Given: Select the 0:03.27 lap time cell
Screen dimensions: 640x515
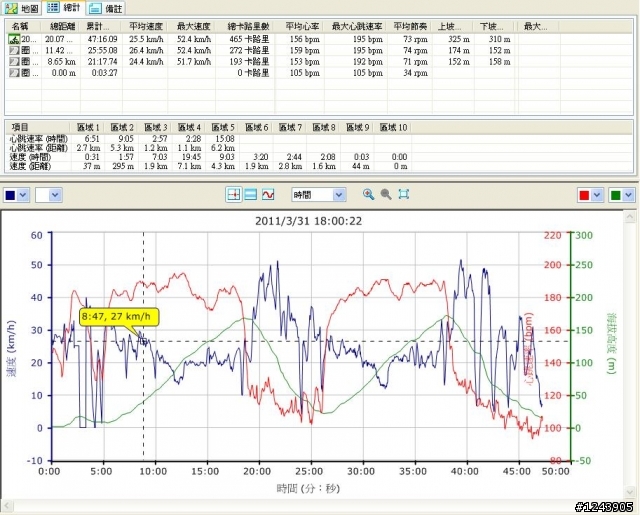Looking at the screenshot, I should 104,73.
